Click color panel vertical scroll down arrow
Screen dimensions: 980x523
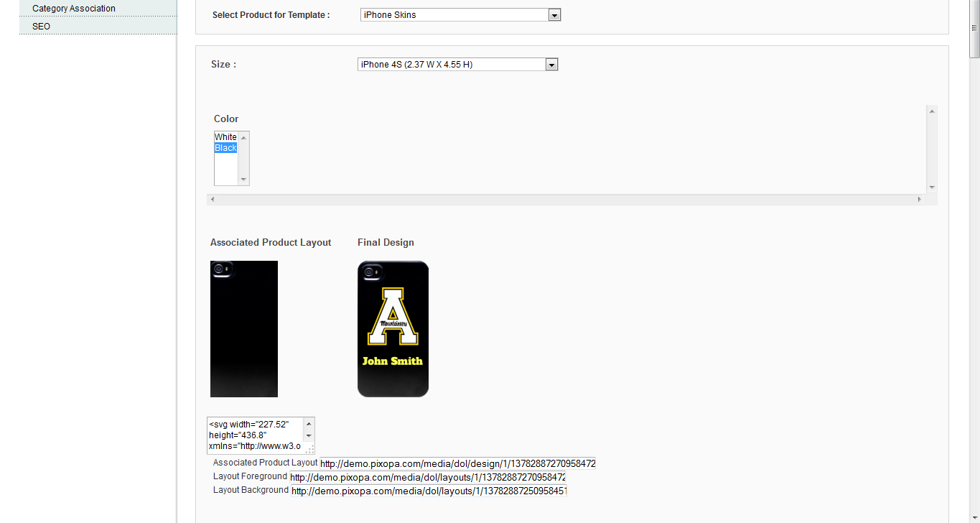(x=932, y=188)
